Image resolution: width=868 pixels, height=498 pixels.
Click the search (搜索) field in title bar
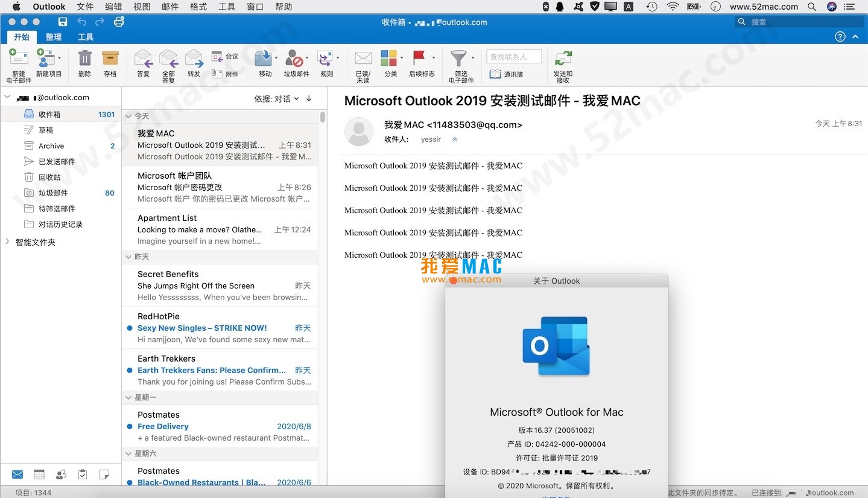pos(799,22)
